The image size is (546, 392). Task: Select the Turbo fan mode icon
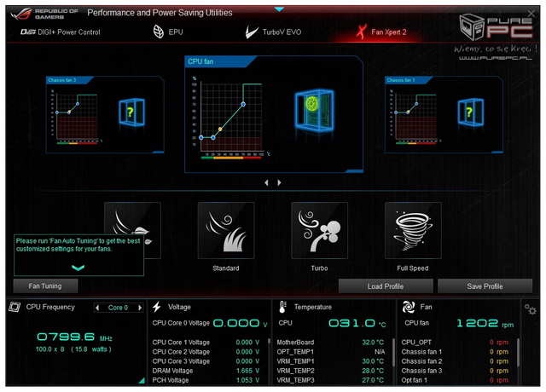(319, 230)
